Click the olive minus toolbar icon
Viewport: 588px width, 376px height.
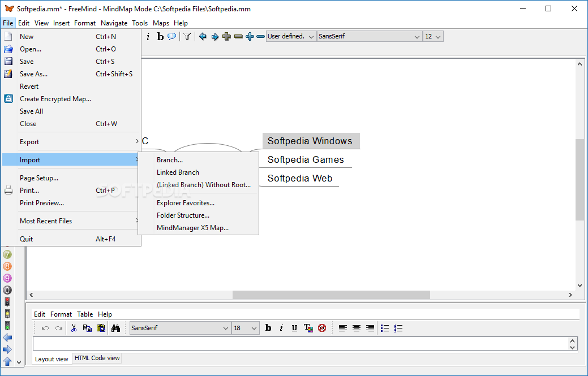(238, 36)
